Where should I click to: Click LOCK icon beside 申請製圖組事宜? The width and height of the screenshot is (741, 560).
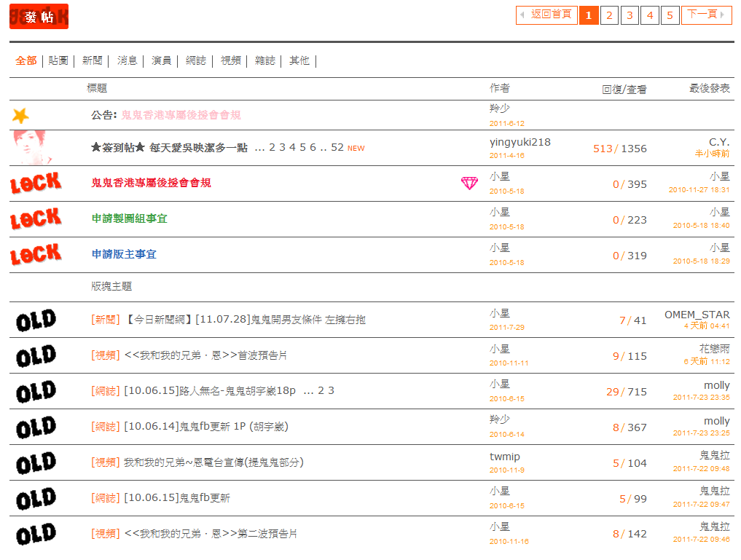click(36, 218)
